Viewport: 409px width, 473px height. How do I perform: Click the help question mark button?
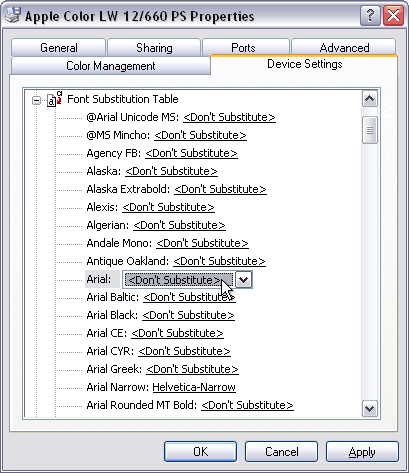370,15
